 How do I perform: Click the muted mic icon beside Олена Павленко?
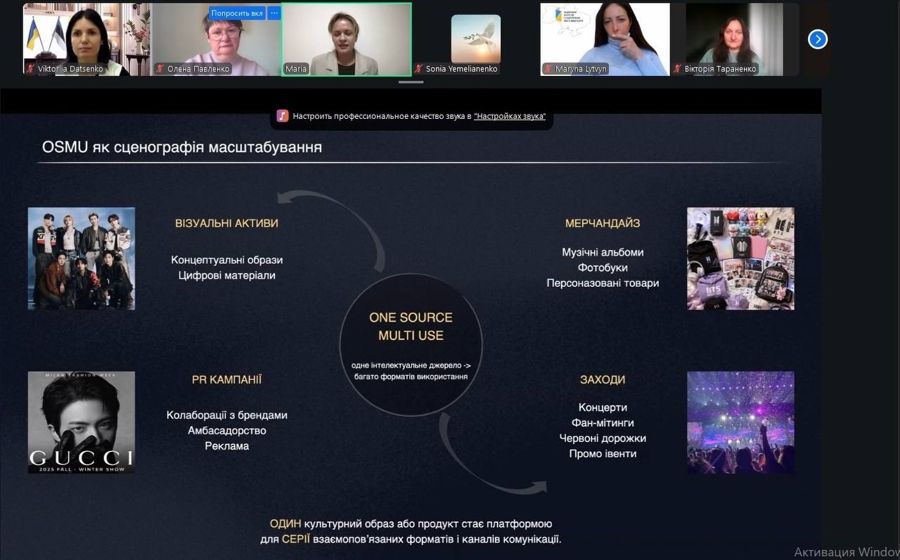pos(160,69)
